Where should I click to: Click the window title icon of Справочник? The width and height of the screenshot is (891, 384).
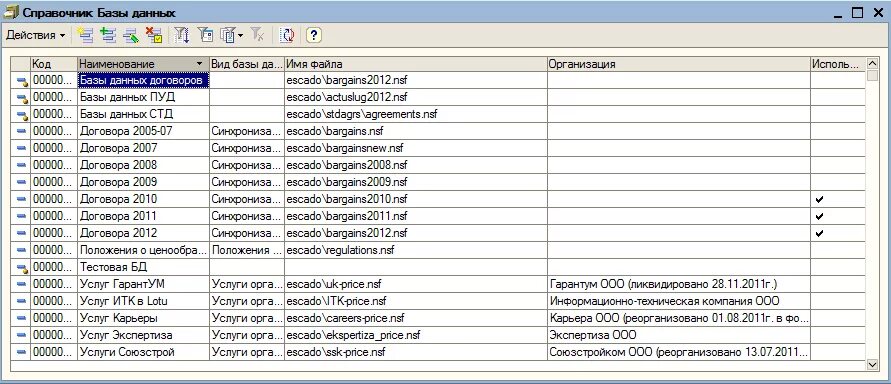tap(11, 12)
